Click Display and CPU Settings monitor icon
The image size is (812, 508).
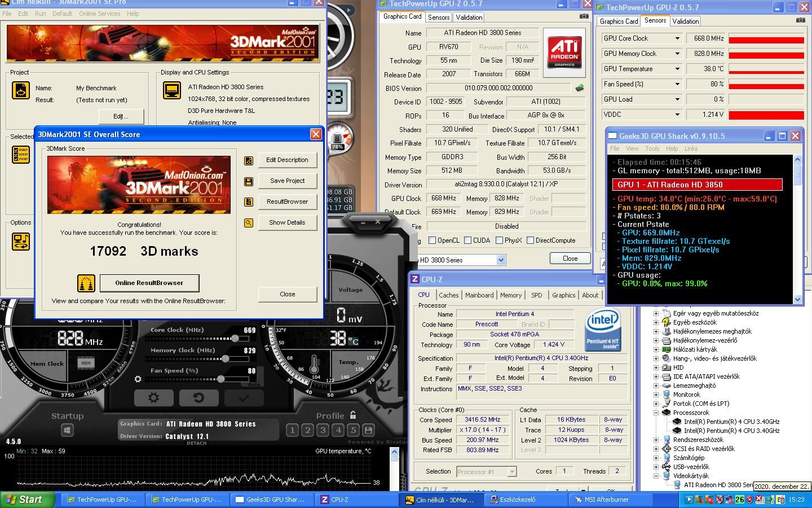coord(171,90)
